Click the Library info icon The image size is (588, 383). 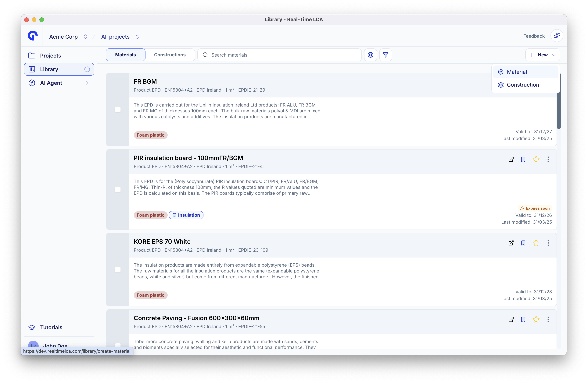87,69
